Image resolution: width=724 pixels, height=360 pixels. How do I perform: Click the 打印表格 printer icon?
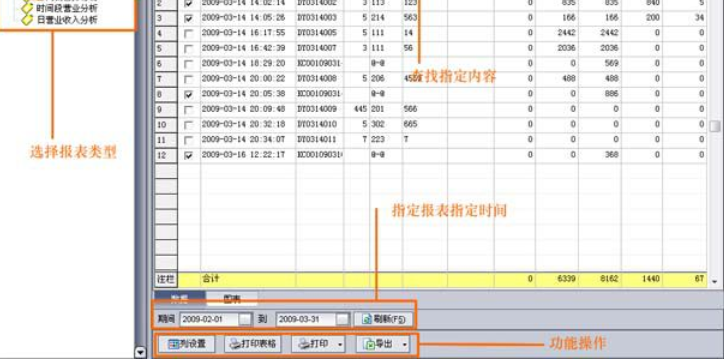click(x=236, y=344)
